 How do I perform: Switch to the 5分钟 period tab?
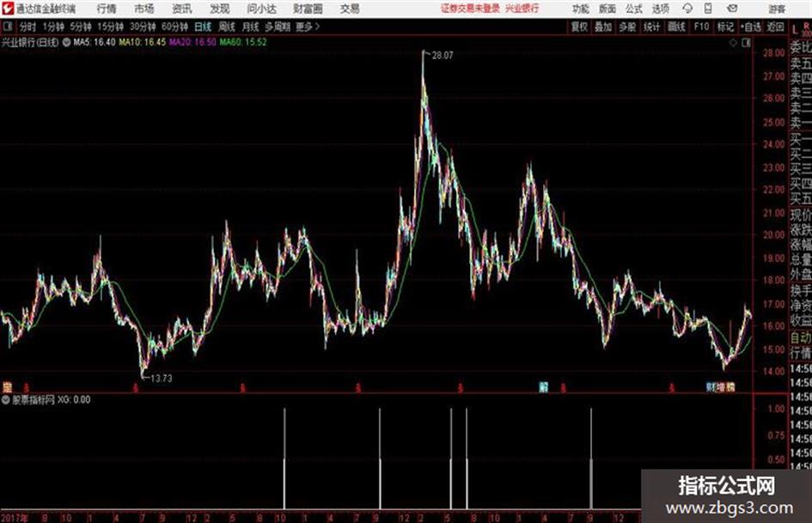pyautogui.click(x=80, y=27)
